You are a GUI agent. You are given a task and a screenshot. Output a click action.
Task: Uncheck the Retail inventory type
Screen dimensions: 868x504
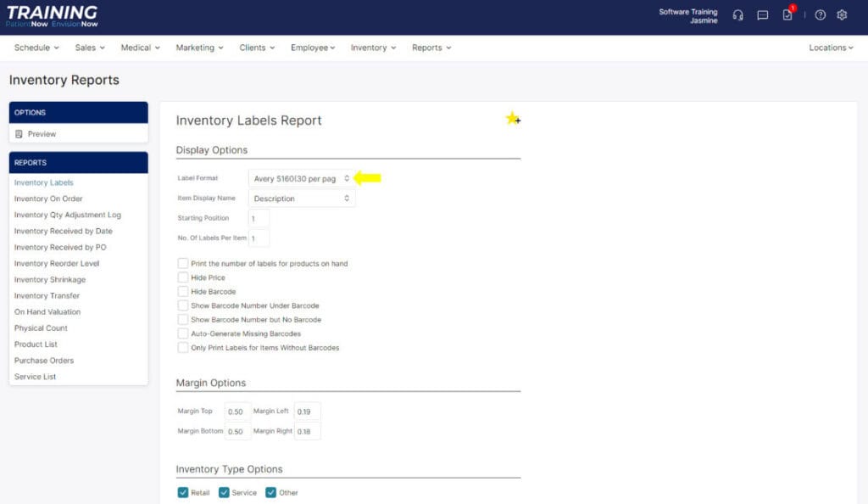pos(183,492)
